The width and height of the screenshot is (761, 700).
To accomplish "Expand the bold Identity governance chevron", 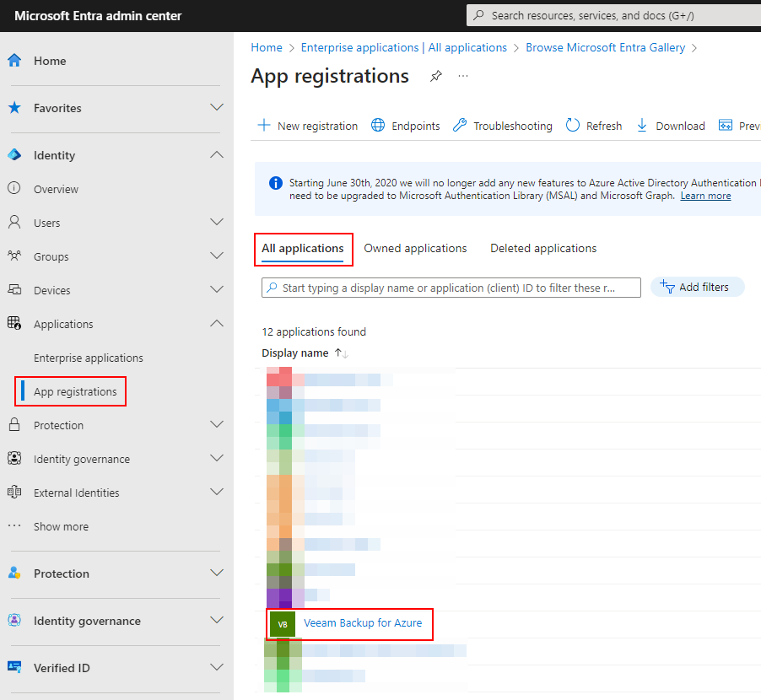I will click(x=217, y=620).
